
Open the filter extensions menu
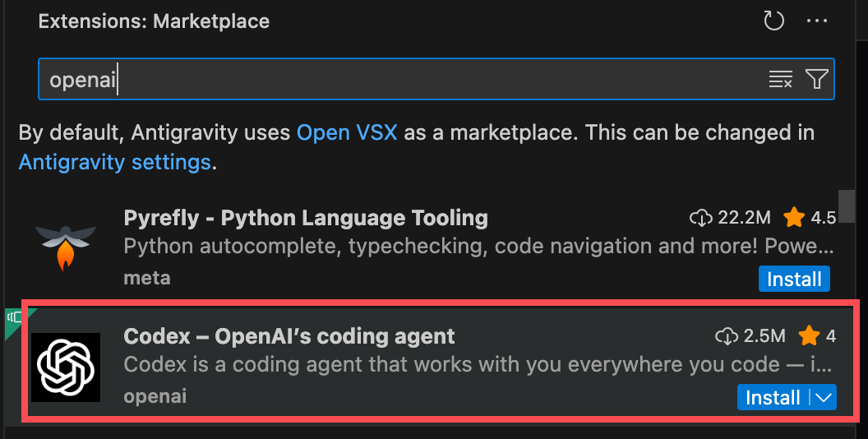pos(816,79)
